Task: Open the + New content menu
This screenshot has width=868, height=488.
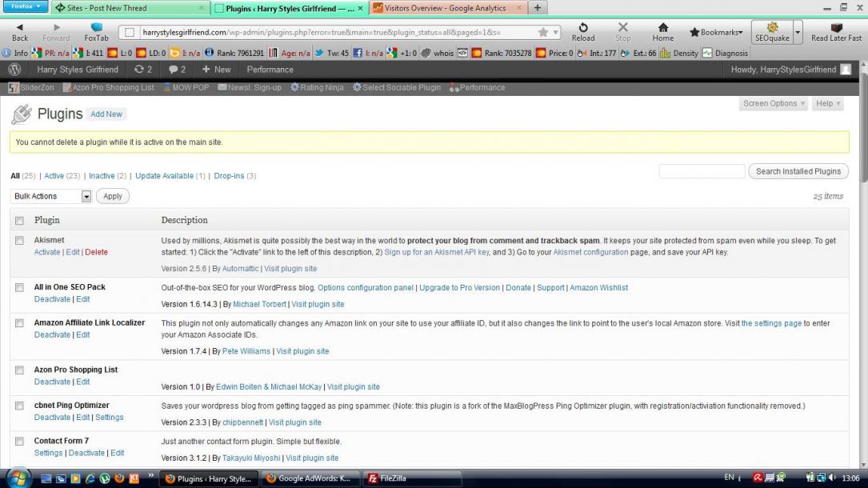Action: pos(217,70)
